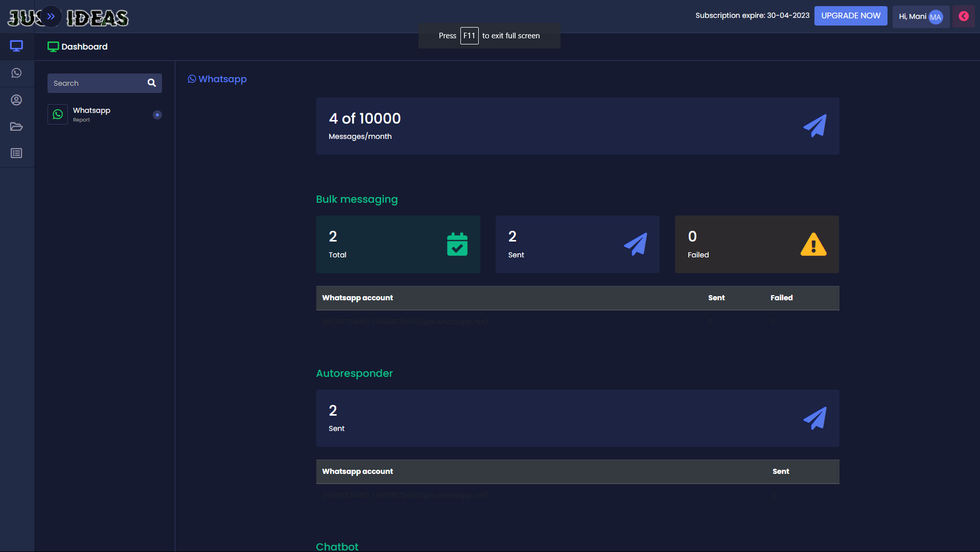This screenshot has width=980, height=552.
Task: Click Autoresponder table 'Sent' column header
Action: 781,471
